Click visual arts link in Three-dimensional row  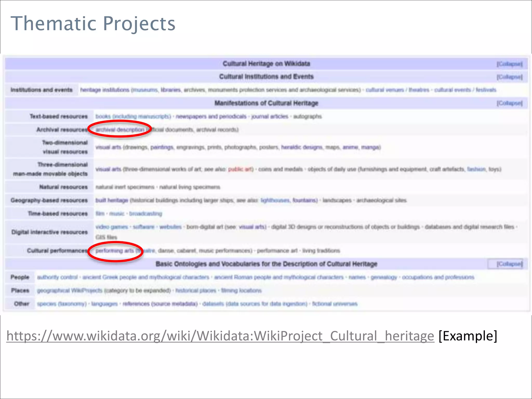(108, 169)
